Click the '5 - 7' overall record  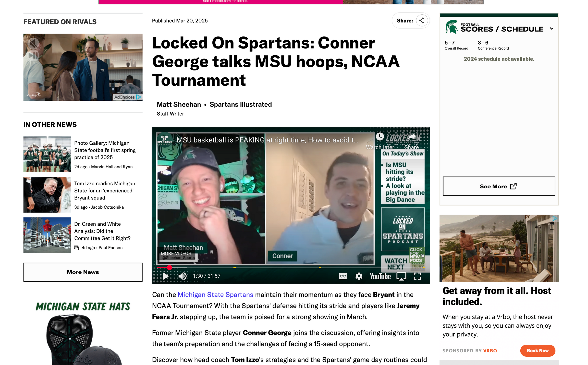pos(450,43)
